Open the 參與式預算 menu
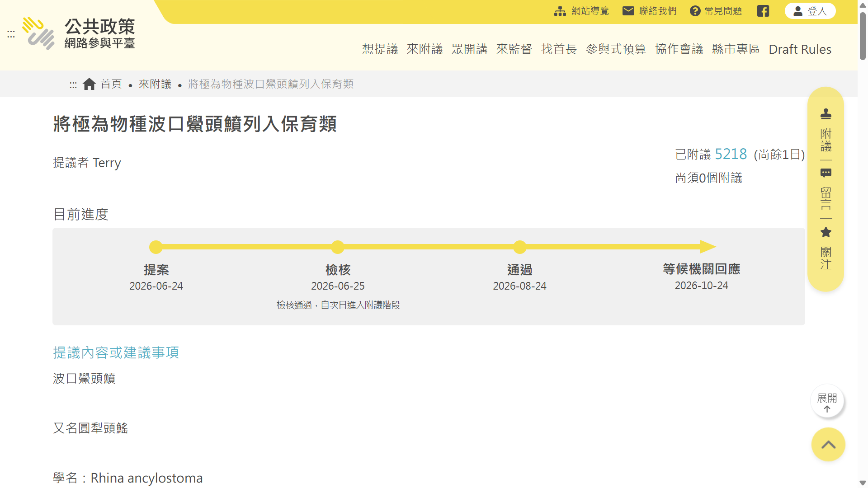This screenshot has height=488, width=868. click(x=616, y=49)
